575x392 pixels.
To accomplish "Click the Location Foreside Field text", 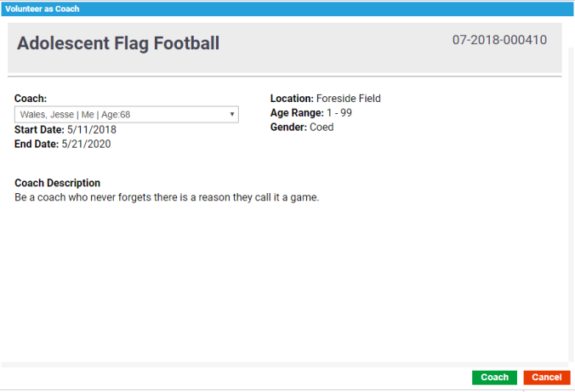I will click(x=326, y=99).
